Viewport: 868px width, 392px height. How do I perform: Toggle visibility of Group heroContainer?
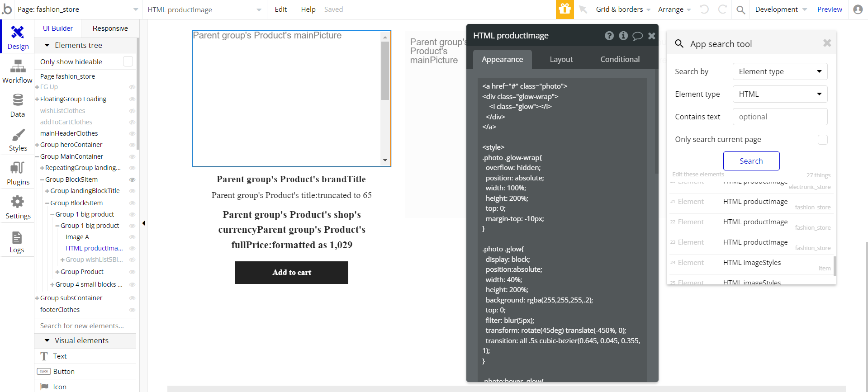point(132,145)
